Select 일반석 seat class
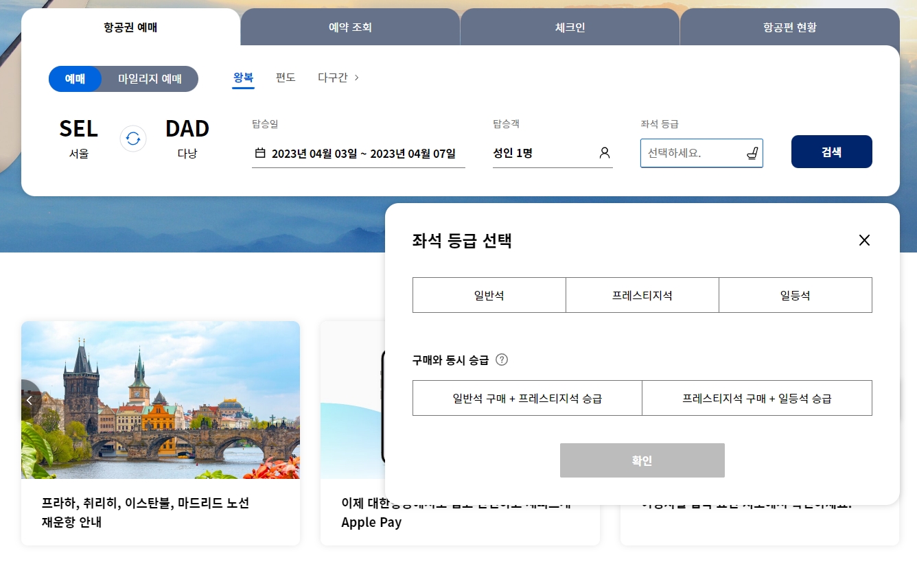Image resolution: width=917 pixels, height=588 pixels. [x=489, y=294]
